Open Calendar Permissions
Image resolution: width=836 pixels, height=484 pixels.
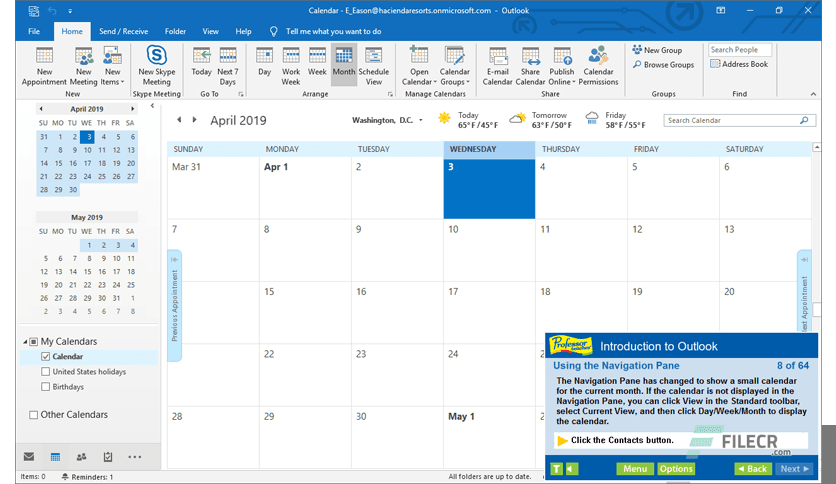click(x=598, y=66)
